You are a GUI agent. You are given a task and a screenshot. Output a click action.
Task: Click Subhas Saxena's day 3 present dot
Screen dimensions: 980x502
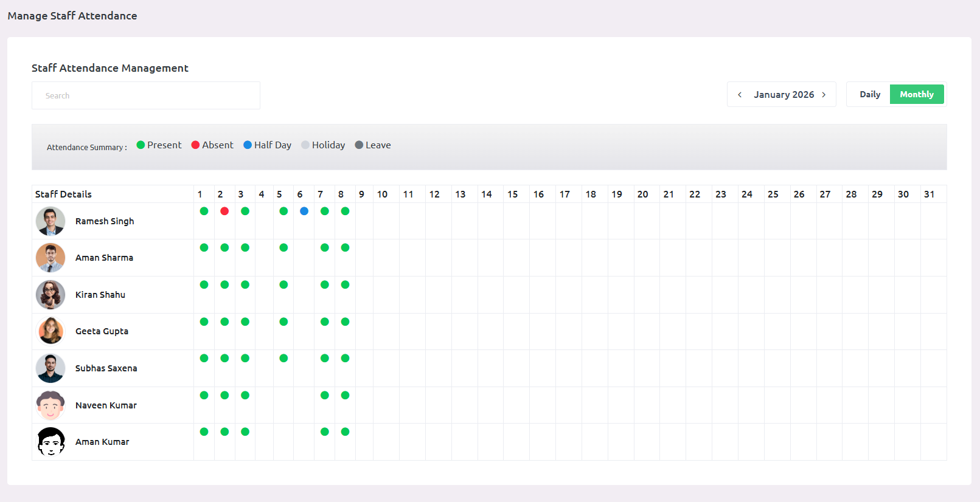(x=245, y=358)
